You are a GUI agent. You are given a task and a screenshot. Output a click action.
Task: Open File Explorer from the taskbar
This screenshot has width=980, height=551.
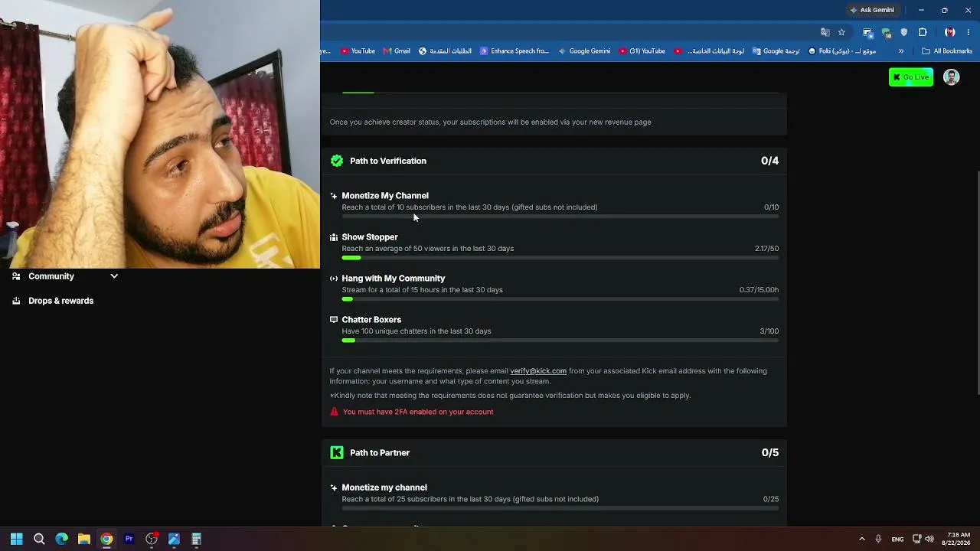[x=84, y=539]
